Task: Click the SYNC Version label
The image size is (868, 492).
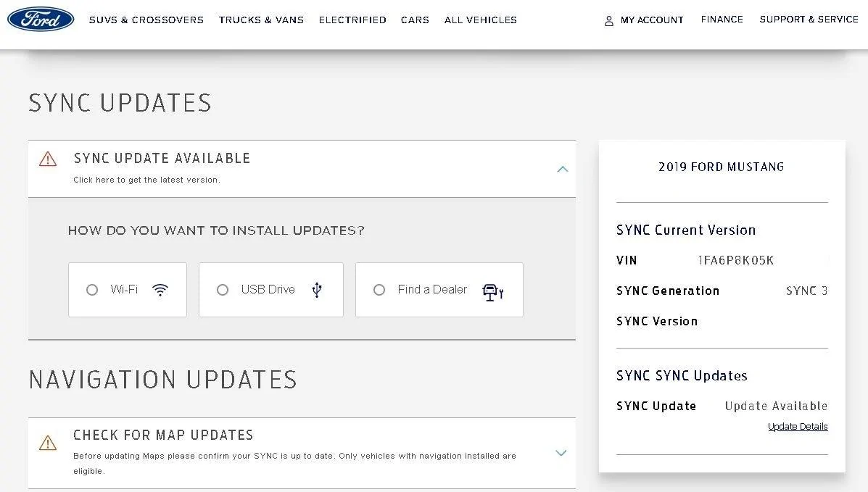Action: click(x=657, y=321)
